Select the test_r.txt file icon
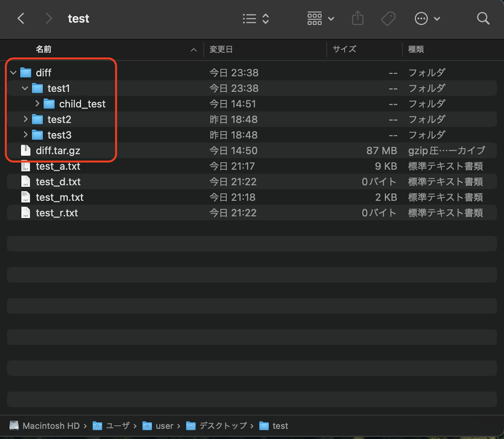Viewport: 504px width, 439px height. 26,212
